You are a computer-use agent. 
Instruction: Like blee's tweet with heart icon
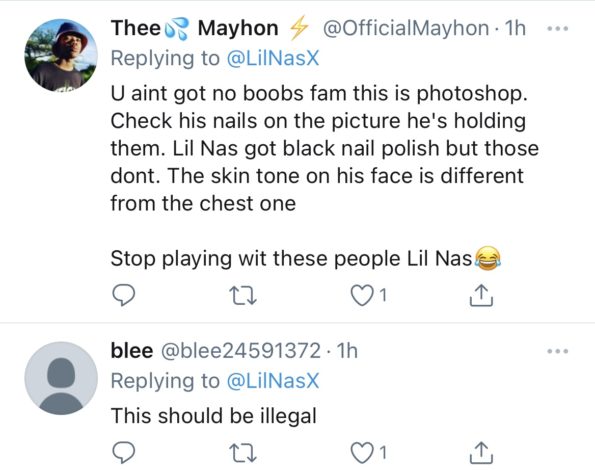pyautogui.click(x=361, y=453)
